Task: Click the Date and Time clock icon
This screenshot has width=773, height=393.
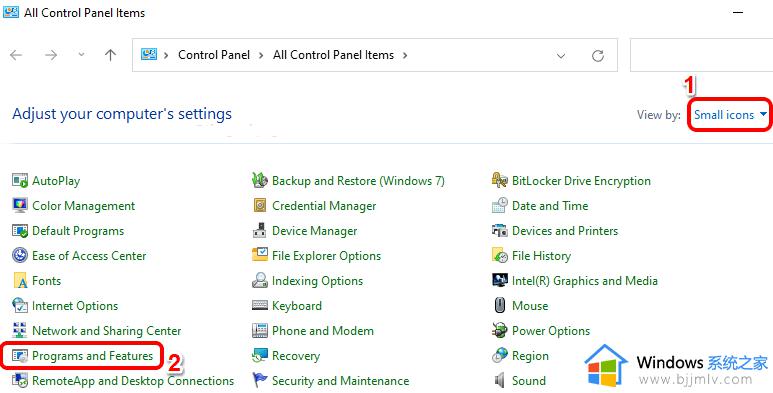Action: click(500, 206)
